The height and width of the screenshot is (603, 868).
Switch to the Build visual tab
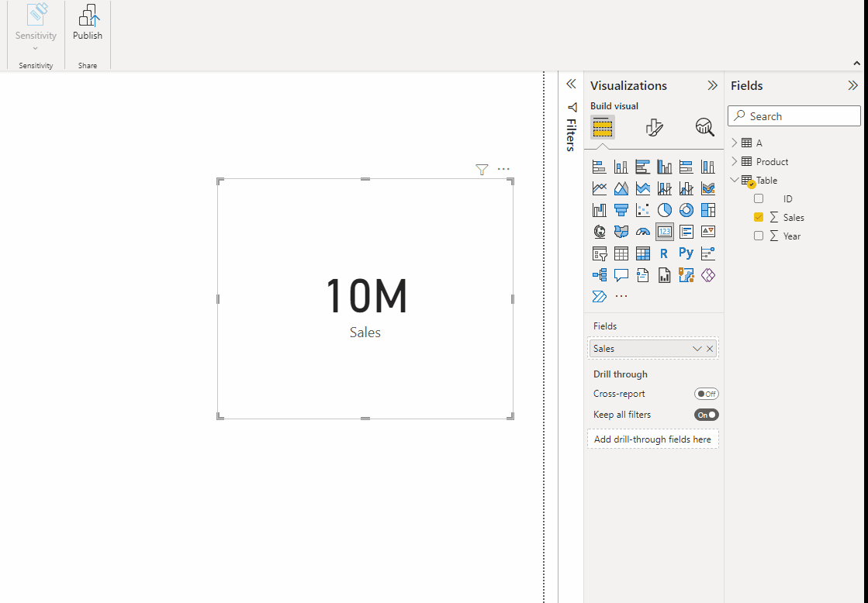tap(602, 128)
